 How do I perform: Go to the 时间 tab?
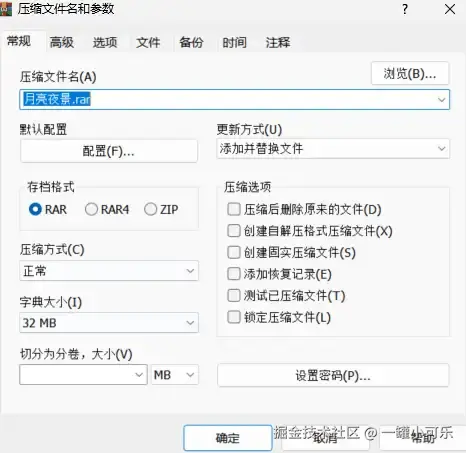[234, 42]
